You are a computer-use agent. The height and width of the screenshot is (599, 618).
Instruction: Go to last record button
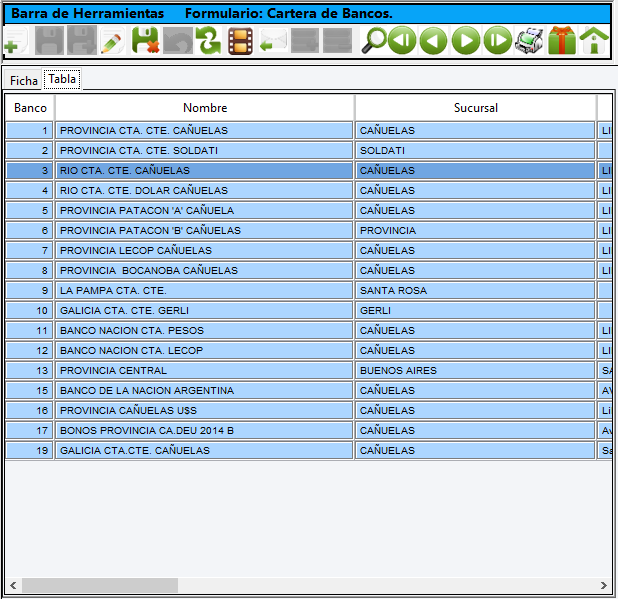[498, 41]
